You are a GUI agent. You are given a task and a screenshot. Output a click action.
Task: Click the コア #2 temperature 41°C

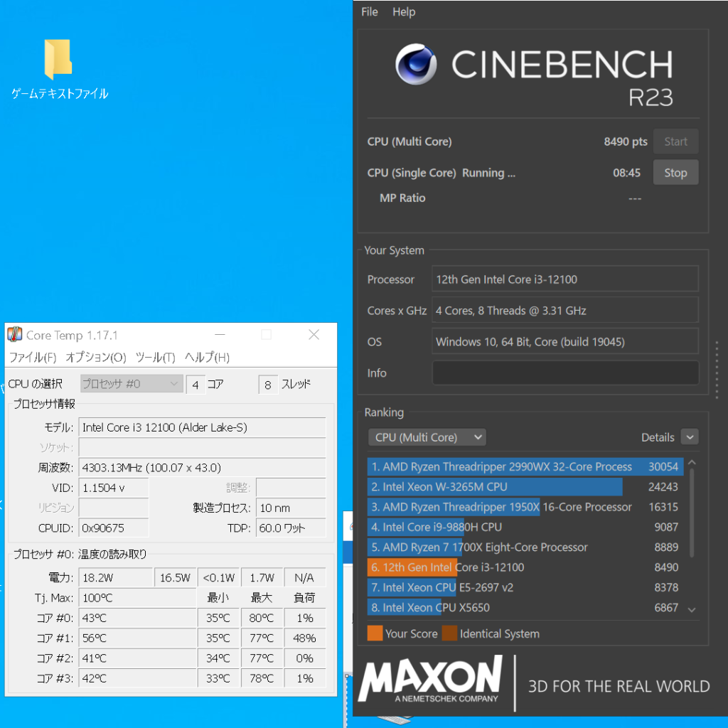point(137,658)
